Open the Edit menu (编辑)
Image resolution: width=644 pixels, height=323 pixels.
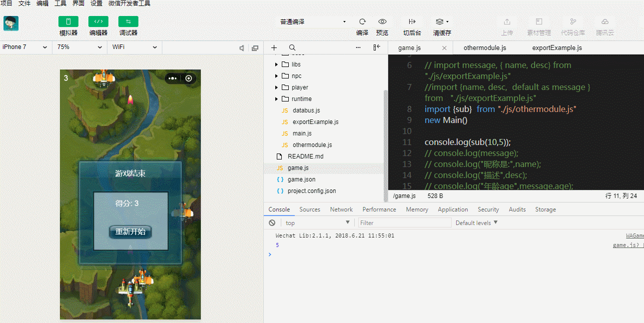tap(42, 3)
